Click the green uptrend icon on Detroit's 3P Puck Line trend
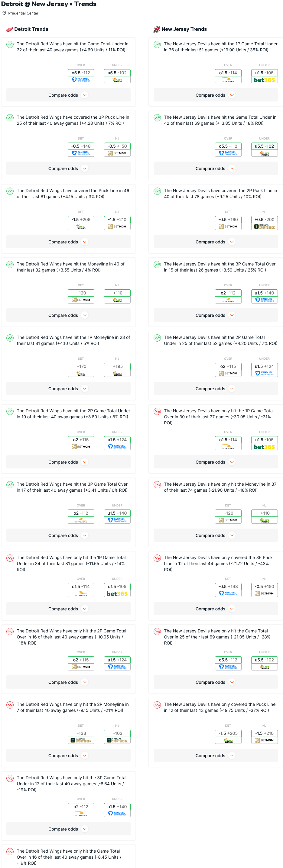This screenshot has width=283, height=868. [10, 117]
